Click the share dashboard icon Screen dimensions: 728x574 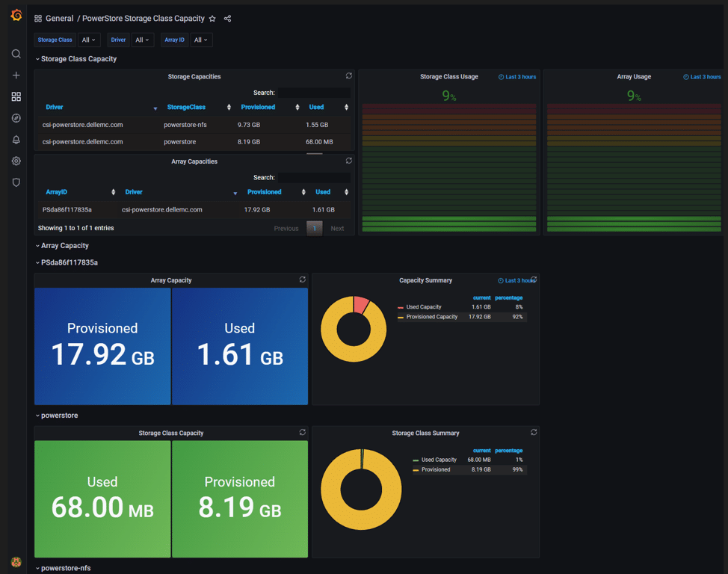tap(227, 19)
